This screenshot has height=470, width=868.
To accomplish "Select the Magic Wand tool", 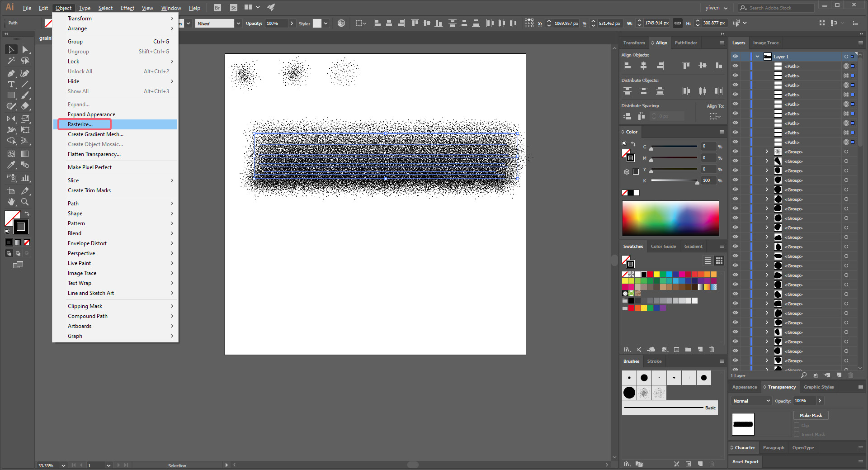I will coord(11,61).
